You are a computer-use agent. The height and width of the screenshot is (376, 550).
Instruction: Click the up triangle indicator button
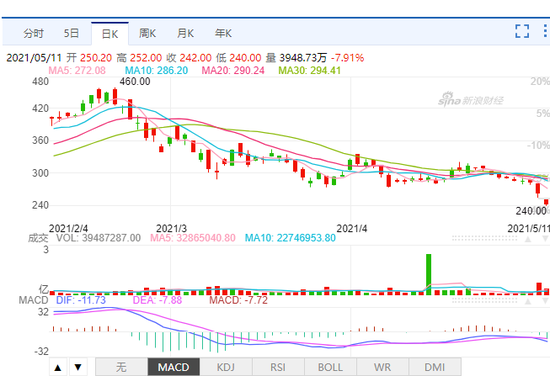pos(58,367)
